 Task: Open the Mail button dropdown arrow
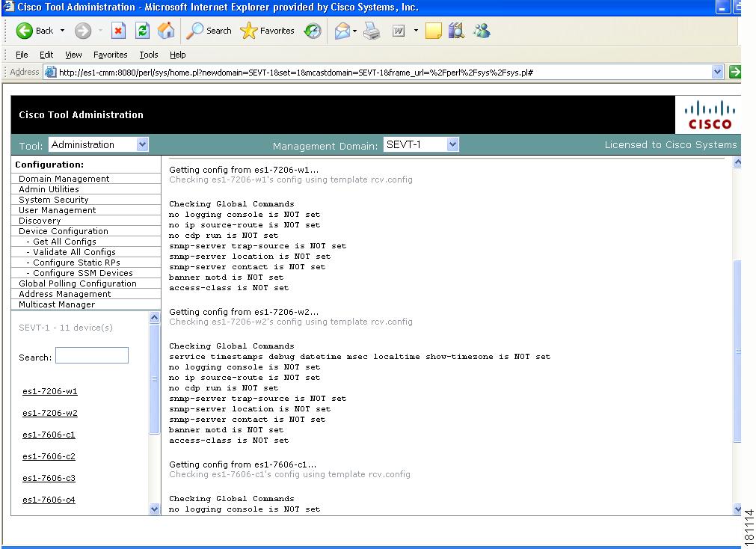(x=355, y=31)
